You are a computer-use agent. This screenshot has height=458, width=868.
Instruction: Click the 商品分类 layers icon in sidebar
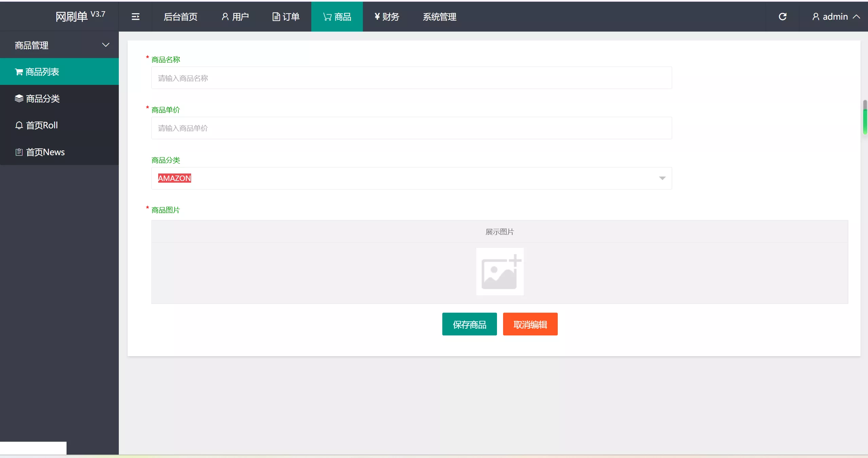tap(19, 98)
